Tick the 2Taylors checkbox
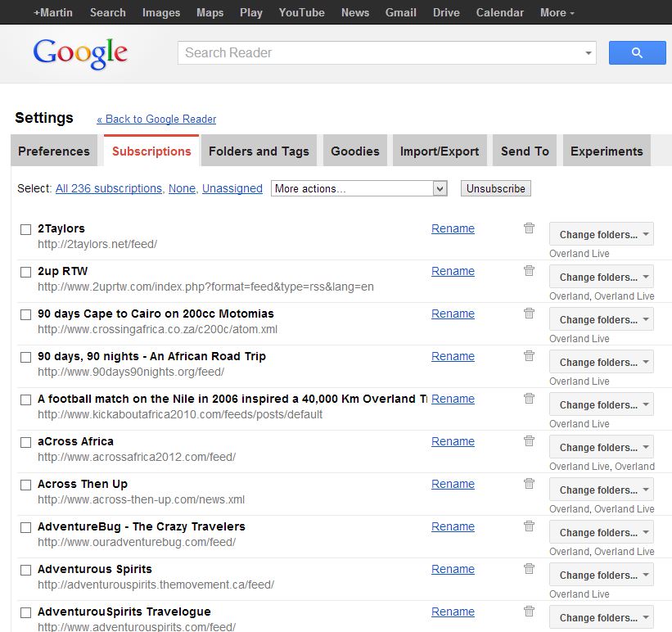The image size is (672, 632). [x=25, y=229]
